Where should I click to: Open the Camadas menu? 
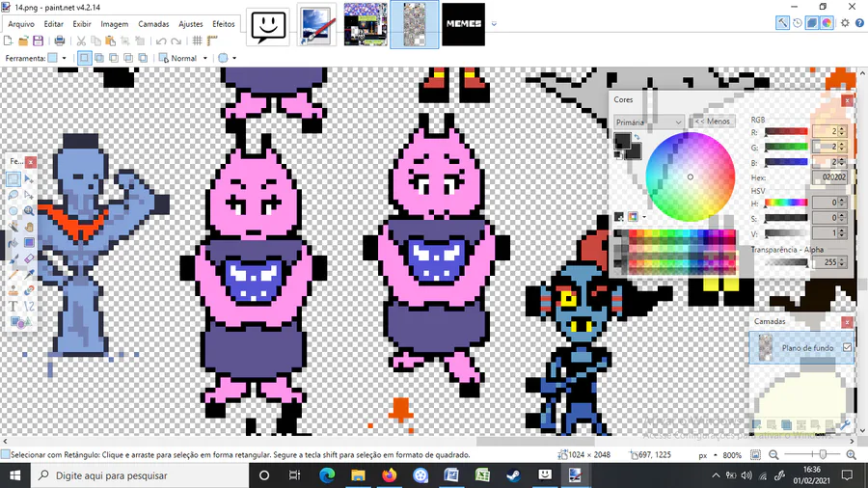(x=153, y=24)
